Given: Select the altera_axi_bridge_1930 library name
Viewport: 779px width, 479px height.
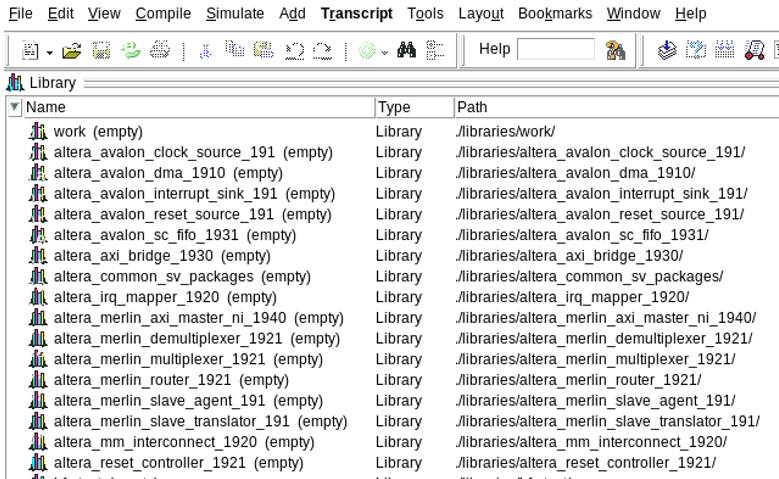Looking at the screenshot, I should coord(133,256).
